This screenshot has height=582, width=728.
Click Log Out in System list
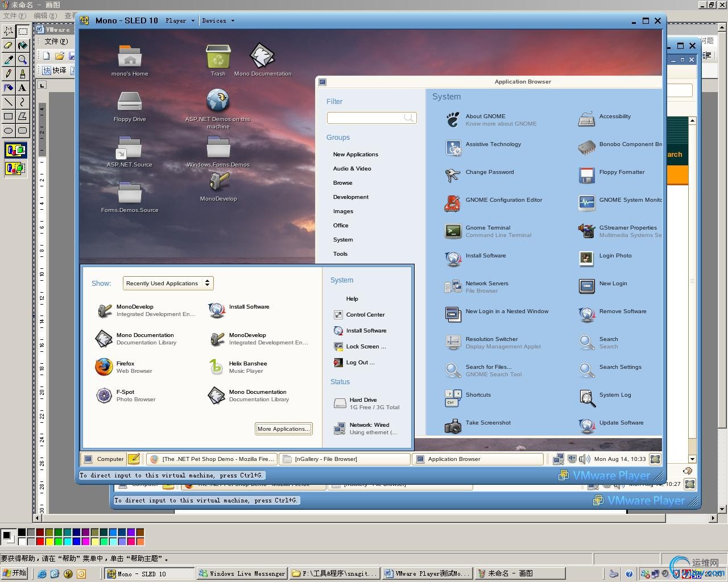[x=354, y=363]
